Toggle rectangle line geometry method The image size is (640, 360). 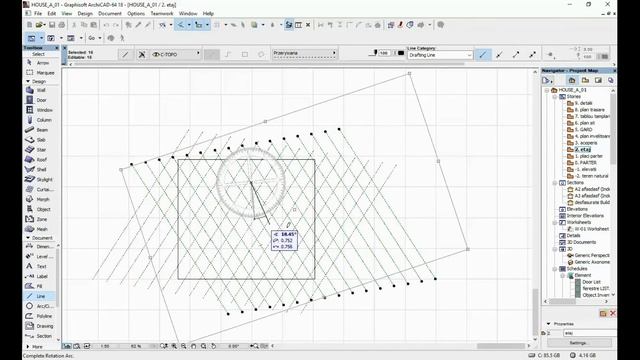244,54
